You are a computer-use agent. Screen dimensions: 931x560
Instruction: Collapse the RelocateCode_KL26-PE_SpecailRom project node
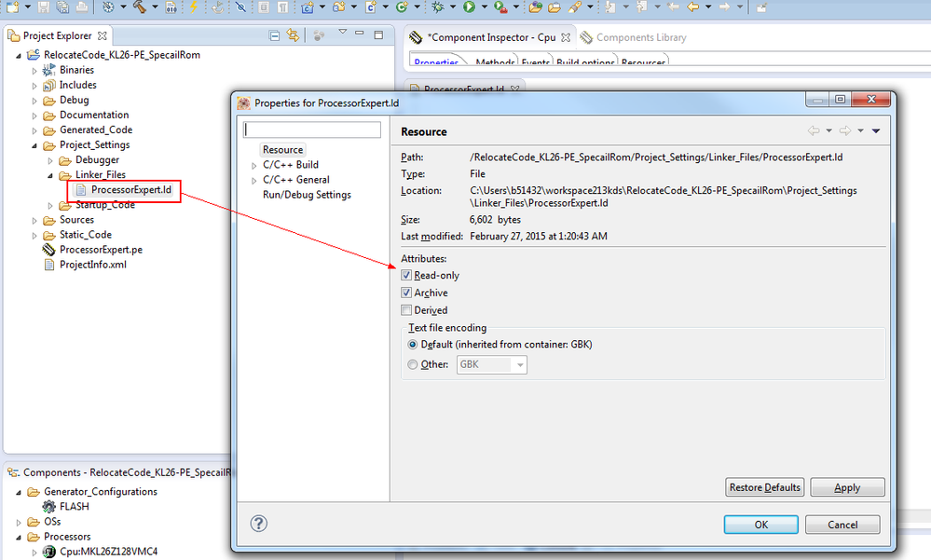click(x=19, y=55)
